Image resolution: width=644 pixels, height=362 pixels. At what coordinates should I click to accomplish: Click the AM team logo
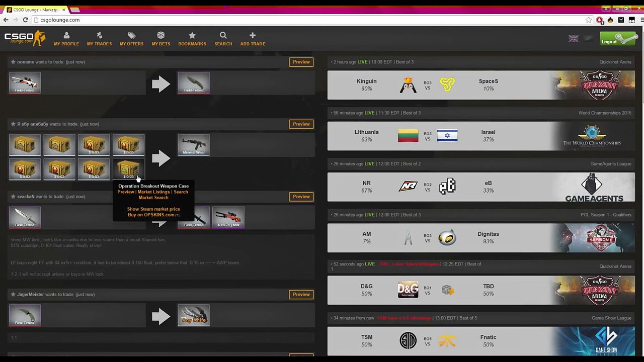pyautogui.click(x=408, y=238)
